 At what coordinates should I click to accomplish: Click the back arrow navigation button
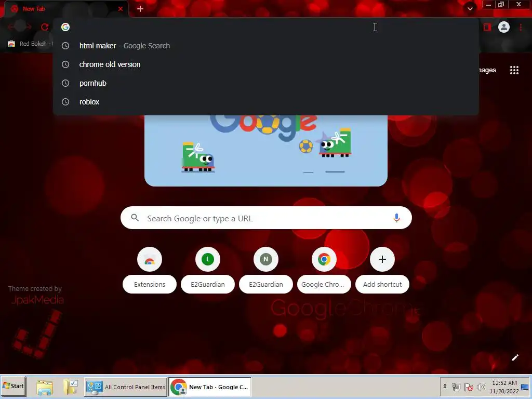(11, 27)
